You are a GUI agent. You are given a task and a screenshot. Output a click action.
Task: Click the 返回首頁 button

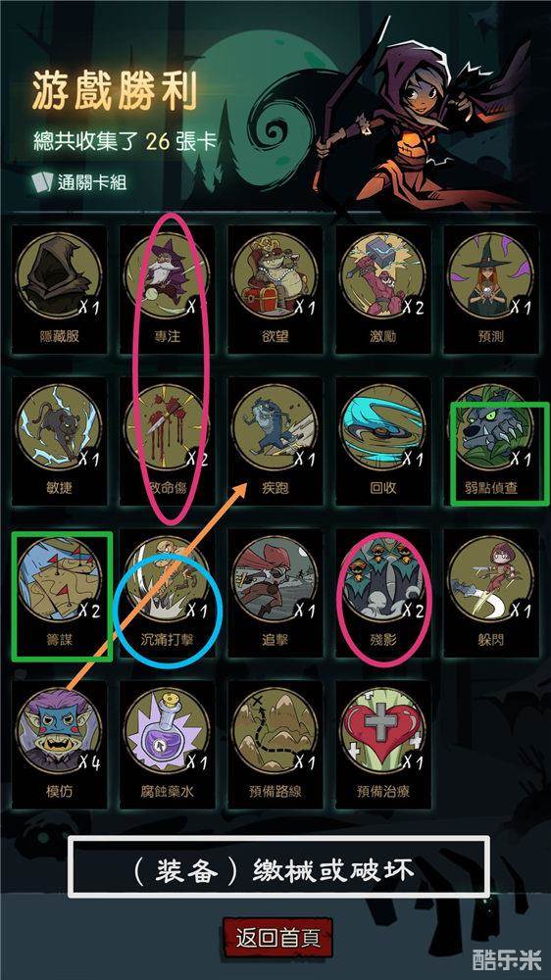click(277, 938)
